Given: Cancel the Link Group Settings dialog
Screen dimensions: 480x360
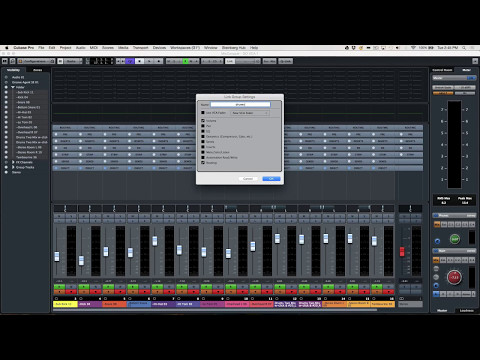Looking at the screenshot, I should (248, 179).
